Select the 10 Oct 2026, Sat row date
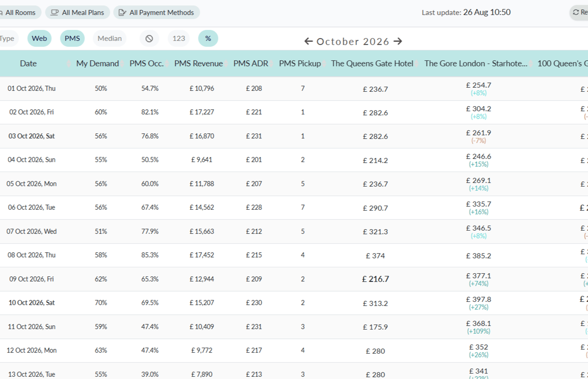 tap(32, 303)
